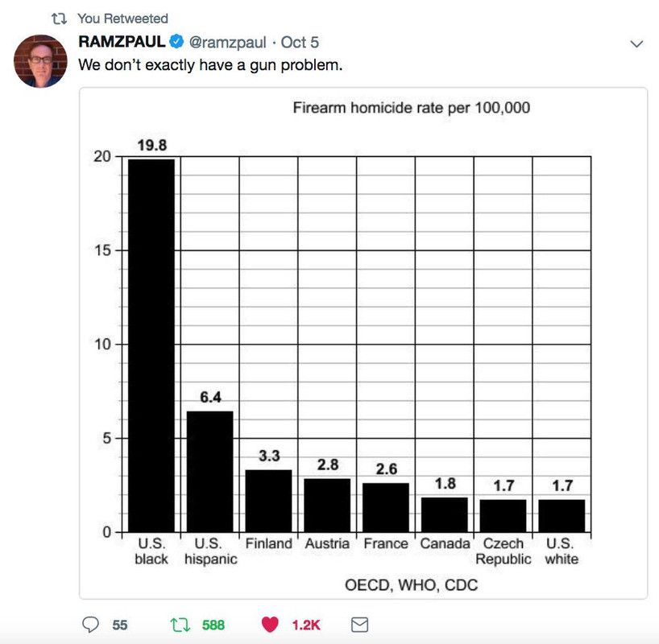The width and height of the screenshot is (659, 644).
Task: Click the tweet text about gun problem
Action: tap(210, 65)
